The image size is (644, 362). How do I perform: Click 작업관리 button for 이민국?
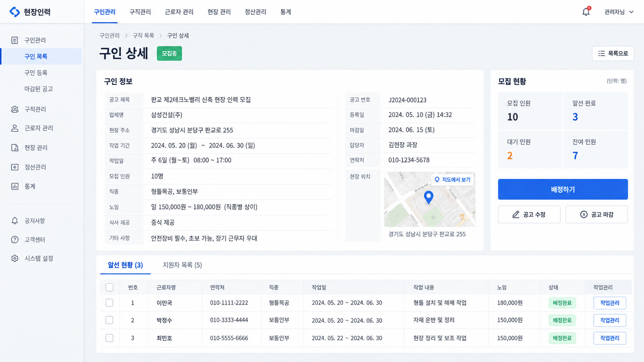tap(610, 303)
